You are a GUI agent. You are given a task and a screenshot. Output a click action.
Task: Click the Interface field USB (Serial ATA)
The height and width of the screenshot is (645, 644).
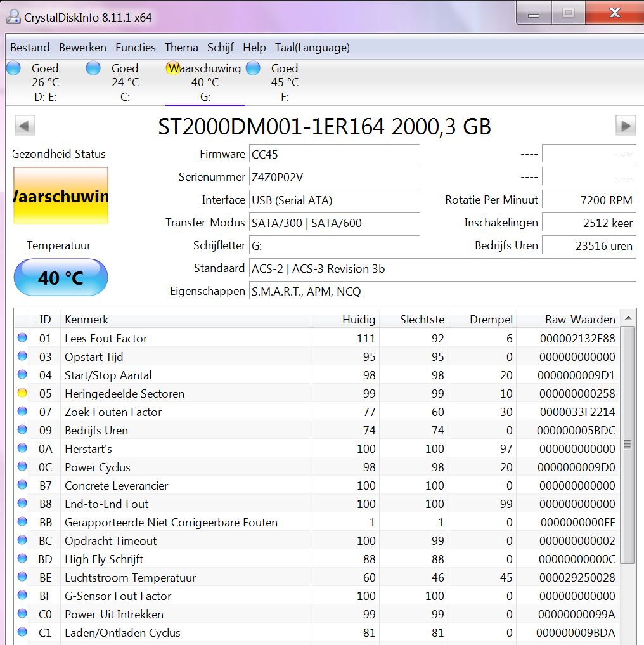click(x=334, y=200)
